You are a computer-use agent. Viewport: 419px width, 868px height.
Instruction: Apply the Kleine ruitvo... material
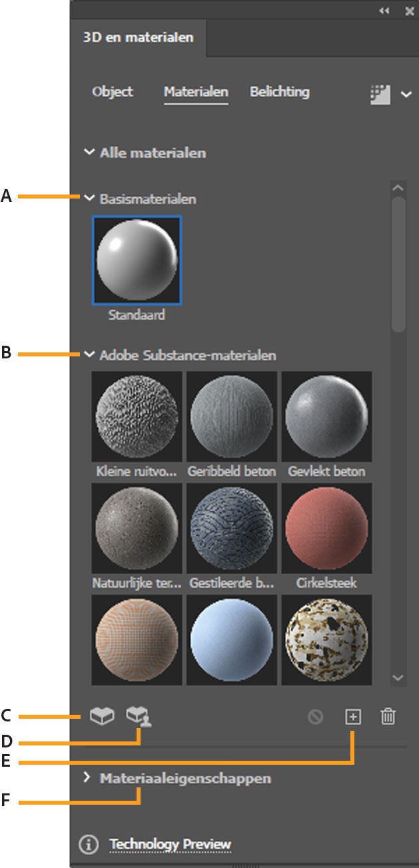(137, 416)
